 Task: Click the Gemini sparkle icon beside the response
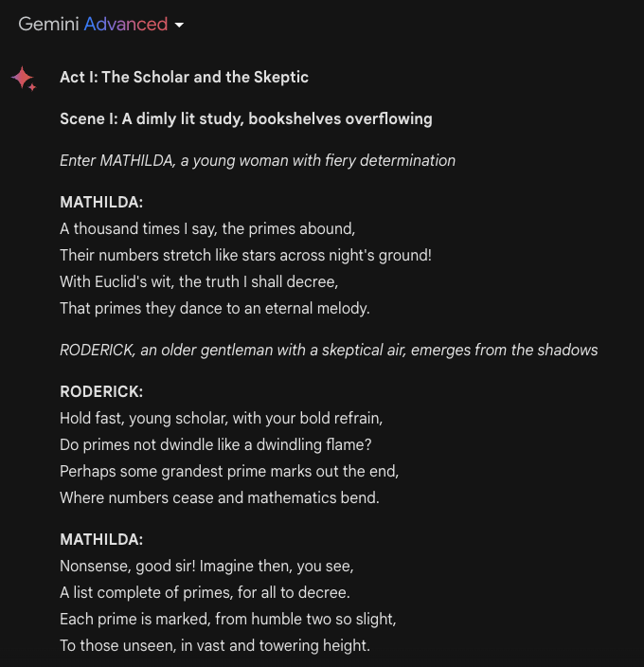[24, 79]
